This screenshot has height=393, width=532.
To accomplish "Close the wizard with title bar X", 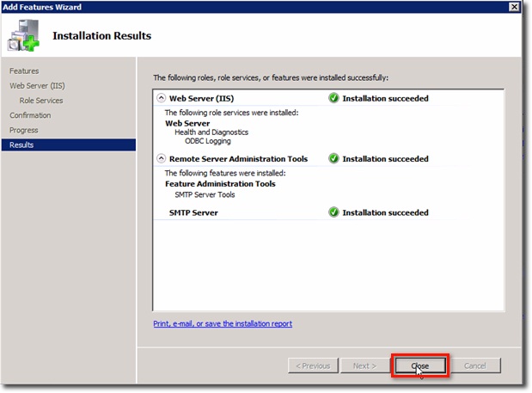I will pos(514,7).
